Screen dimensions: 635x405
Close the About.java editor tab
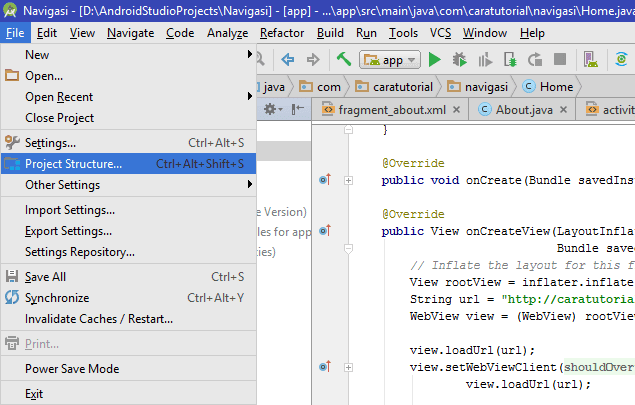point(563,109)
